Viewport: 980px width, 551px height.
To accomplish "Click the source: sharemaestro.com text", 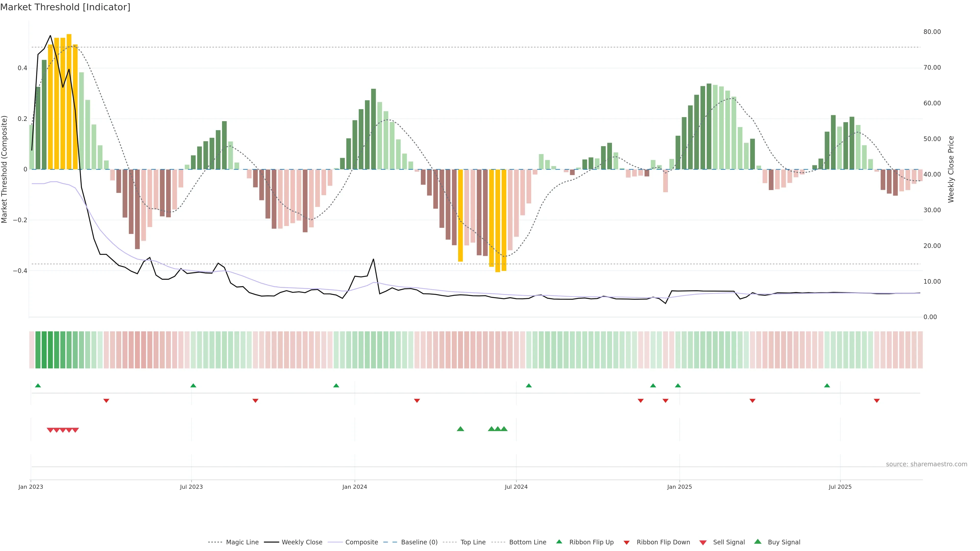I will tap(926, 464).
